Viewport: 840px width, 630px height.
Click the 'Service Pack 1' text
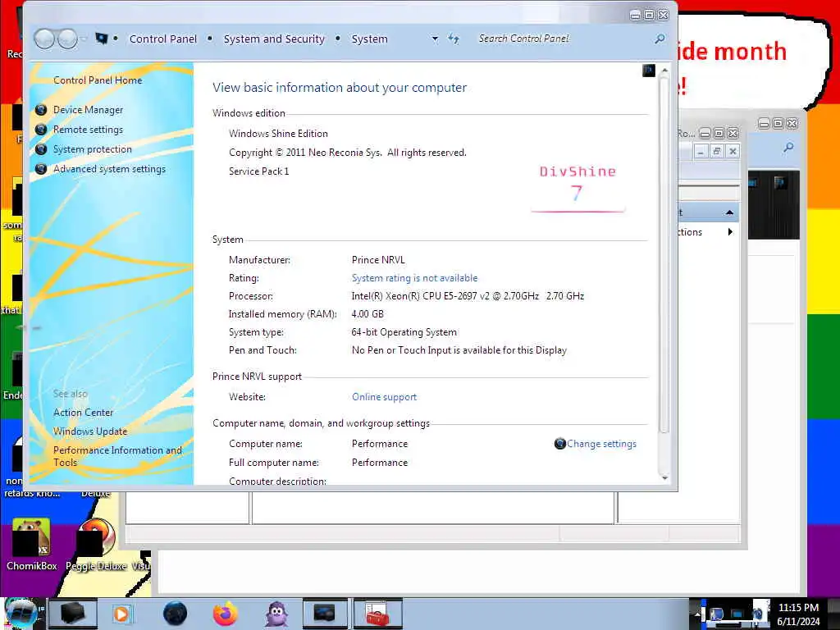(258, 171)
